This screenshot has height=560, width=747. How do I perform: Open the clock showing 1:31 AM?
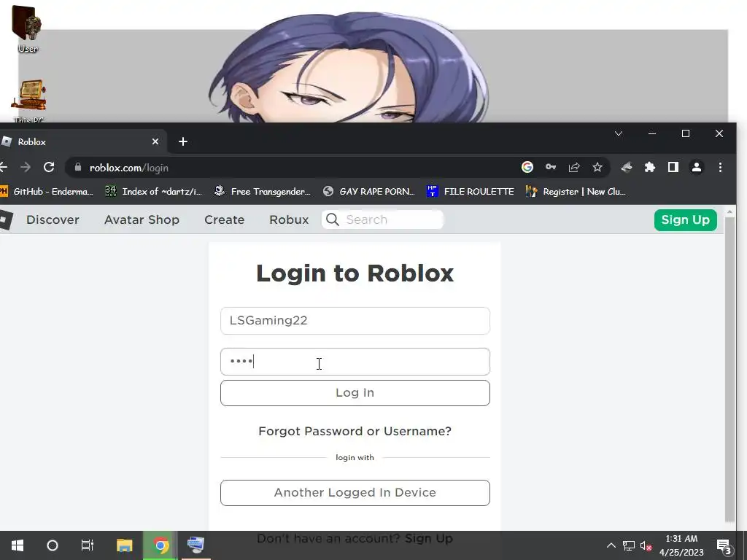pyautogui.click(x=682, y=545)
